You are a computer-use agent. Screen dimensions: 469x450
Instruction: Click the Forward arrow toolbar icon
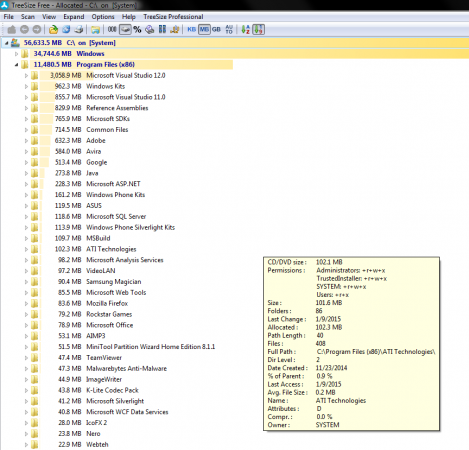pyautogui.click(x=37, y=30)
